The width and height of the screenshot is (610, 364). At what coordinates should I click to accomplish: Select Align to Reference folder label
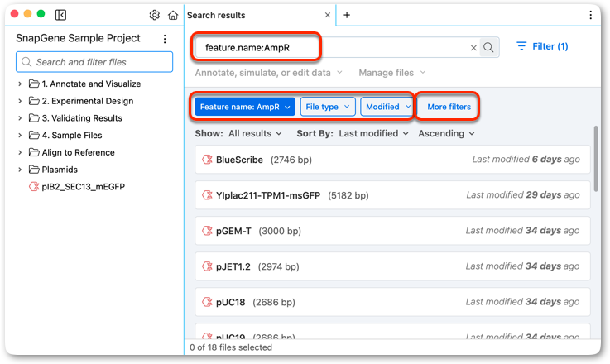click(78, 152)
